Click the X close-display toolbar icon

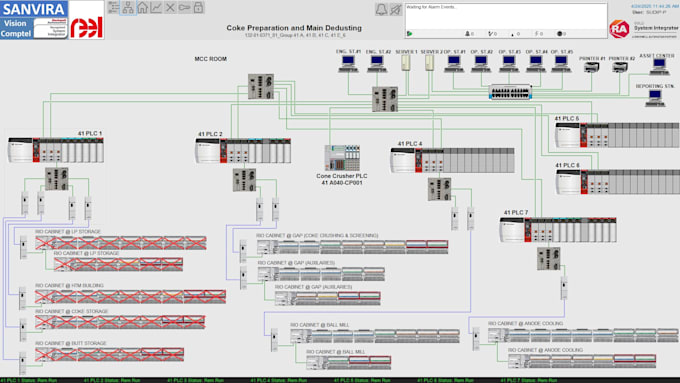pos(170,7)
